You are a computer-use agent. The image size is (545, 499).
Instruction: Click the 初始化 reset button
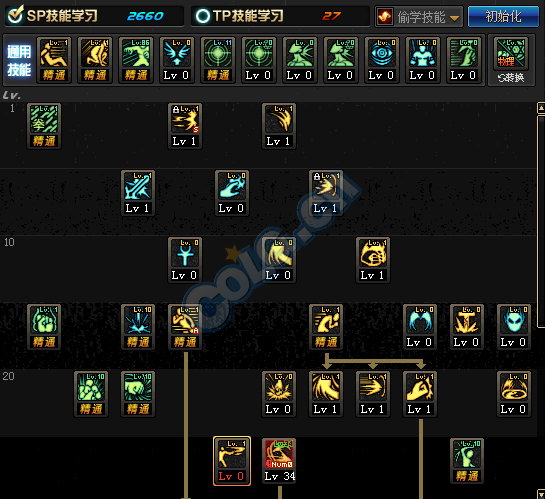[x=503, y=16]
